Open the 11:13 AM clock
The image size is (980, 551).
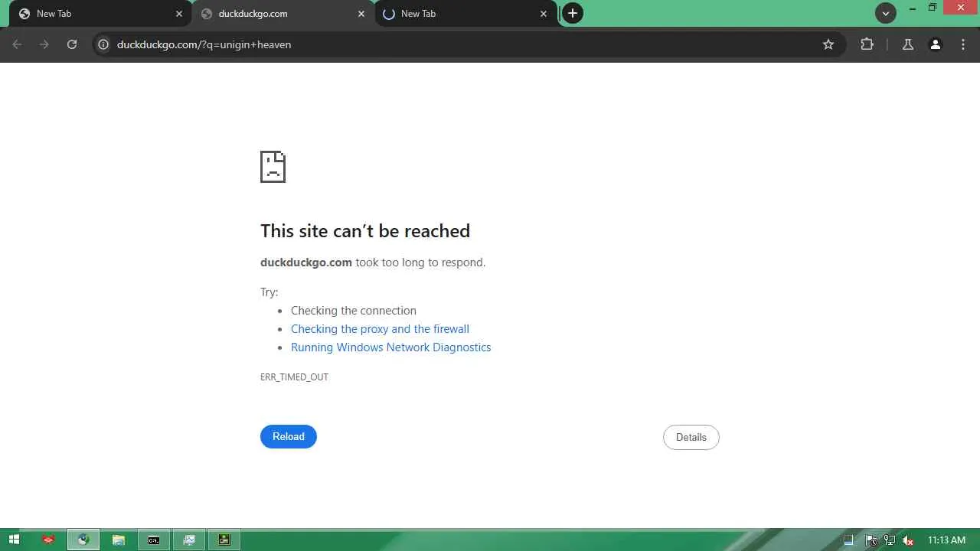tap(946, 540)
